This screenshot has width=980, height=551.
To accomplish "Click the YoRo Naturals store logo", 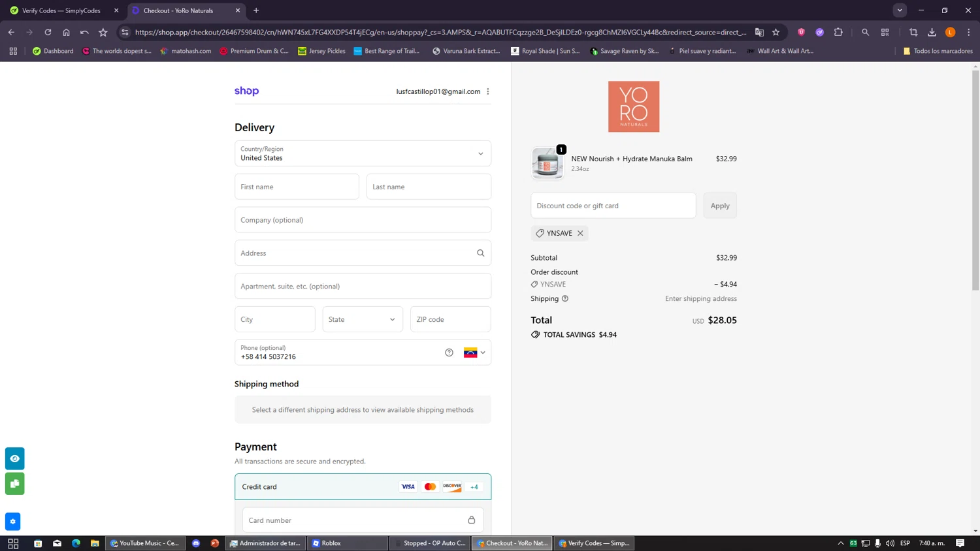I will (x=634, y=106).
